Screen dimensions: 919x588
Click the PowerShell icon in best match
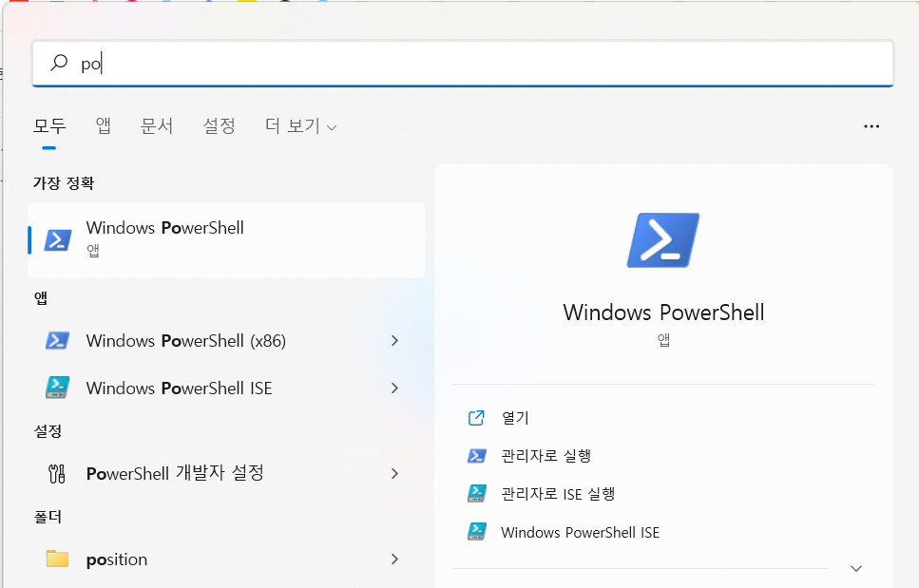coord(58,240)
